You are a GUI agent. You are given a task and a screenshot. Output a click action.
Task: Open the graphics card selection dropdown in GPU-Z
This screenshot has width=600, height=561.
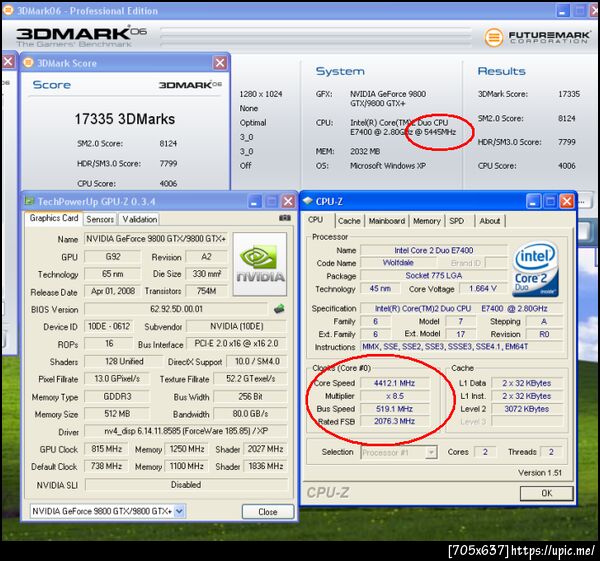click(179, 511)
